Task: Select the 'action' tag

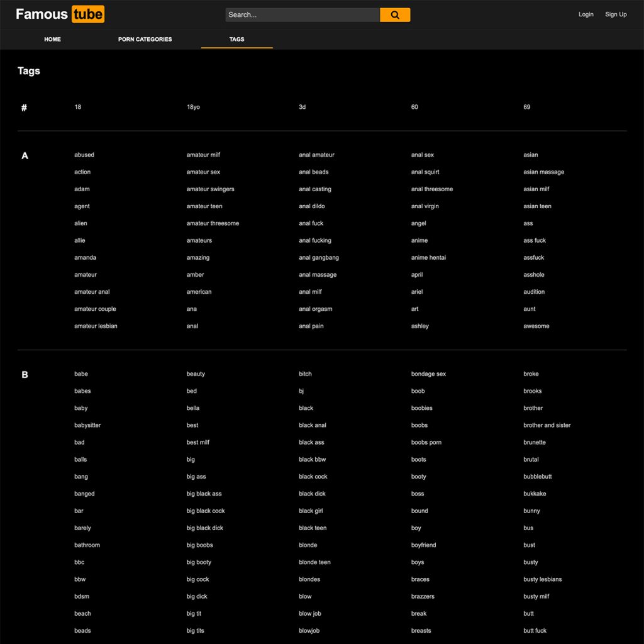Action: point(82,172)
